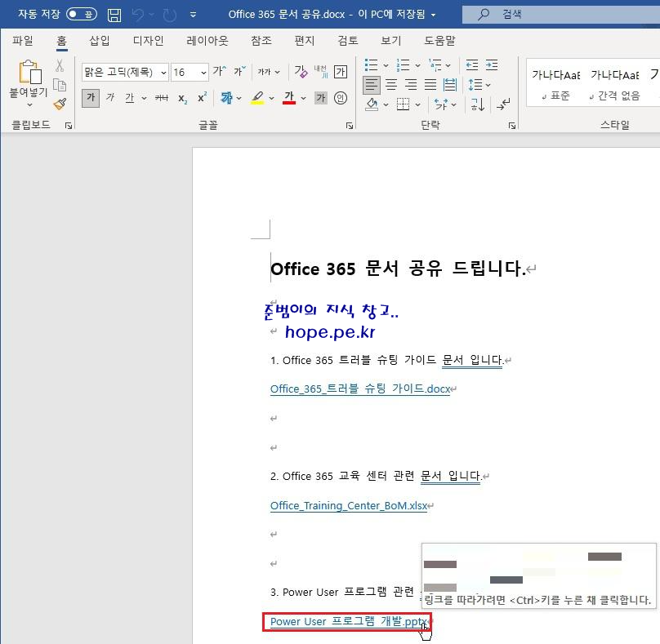Click the Numbering list icon
This screenshot has height=644, width=660.
click(403, 65)
